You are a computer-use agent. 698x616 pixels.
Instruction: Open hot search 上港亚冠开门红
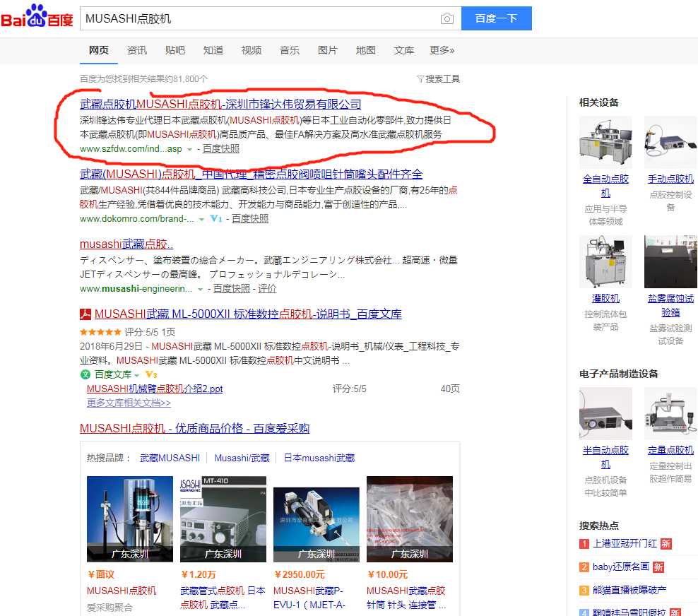625,543
